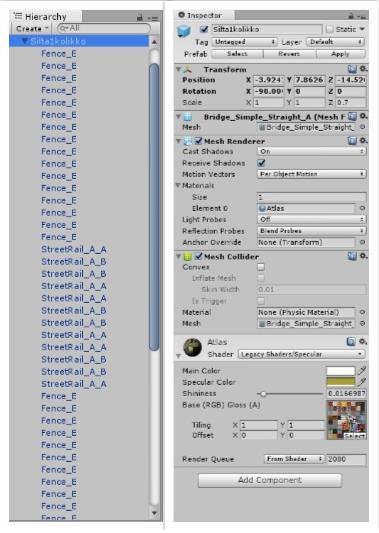Click the Add Component button
The height and width of the screenshot is (533, 379).
270,480
